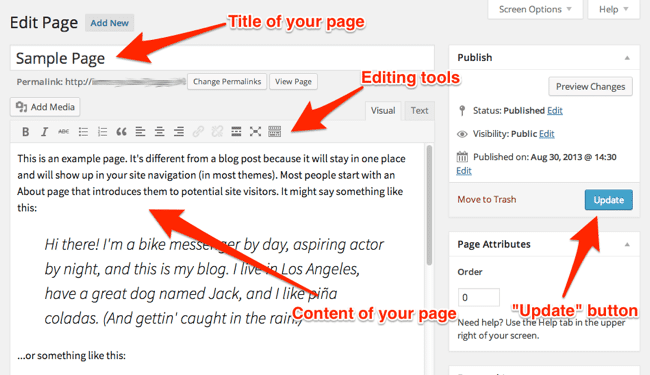Click in the example page paragraph text
650x375 pixels.
click(x=211, y=183)
